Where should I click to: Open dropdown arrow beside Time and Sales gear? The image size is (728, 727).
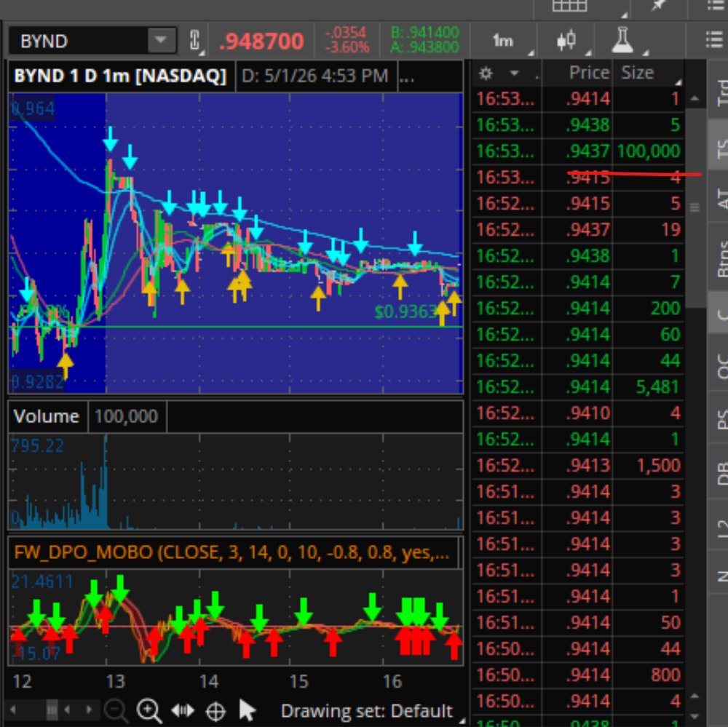coord(514,74)
